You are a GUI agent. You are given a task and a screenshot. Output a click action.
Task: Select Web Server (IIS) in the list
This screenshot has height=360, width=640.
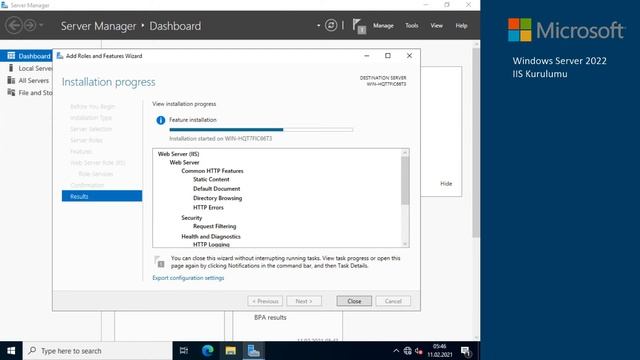pyautogui.click(x=178, y=154)
